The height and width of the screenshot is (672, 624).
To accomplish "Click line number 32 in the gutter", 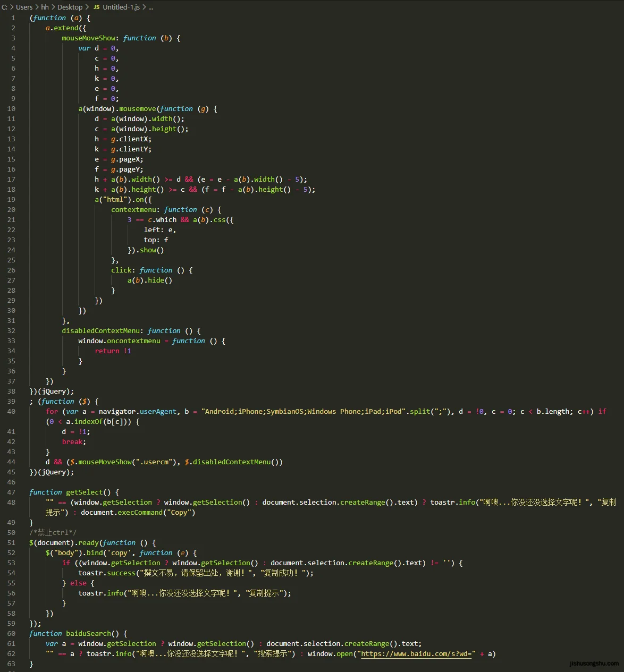I will [x=11, y=330].
